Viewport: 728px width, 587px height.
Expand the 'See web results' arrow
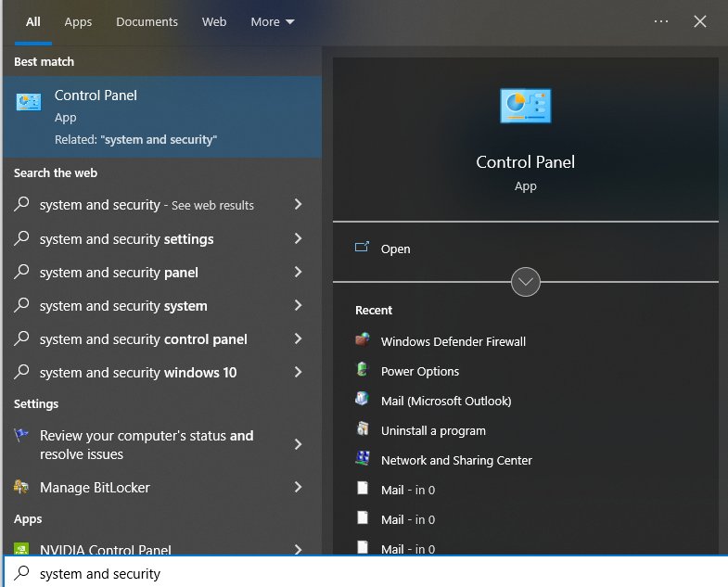point(298,204)
